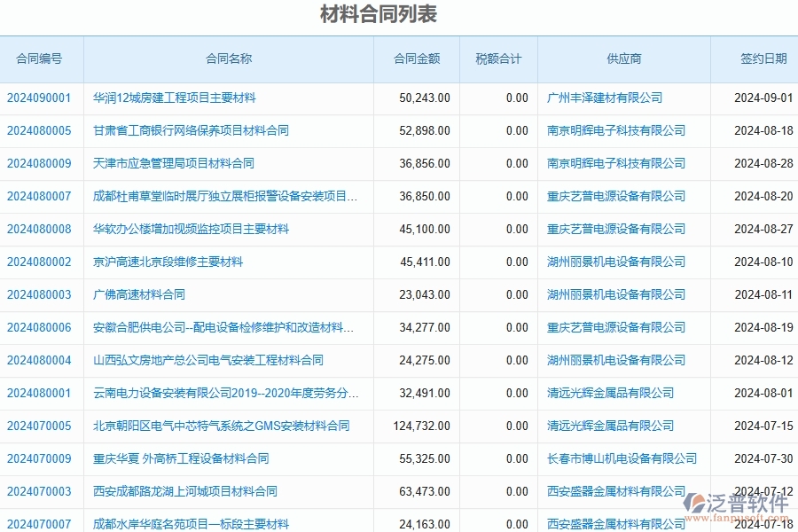798x532 pixels.
Task: Click the 税额合计 column header
Action: point(497,59)
